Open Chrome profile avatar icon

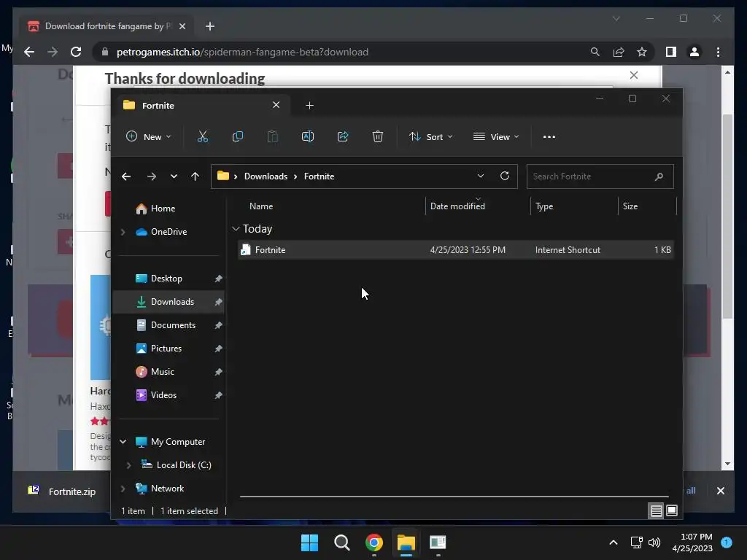coord(694,52)
